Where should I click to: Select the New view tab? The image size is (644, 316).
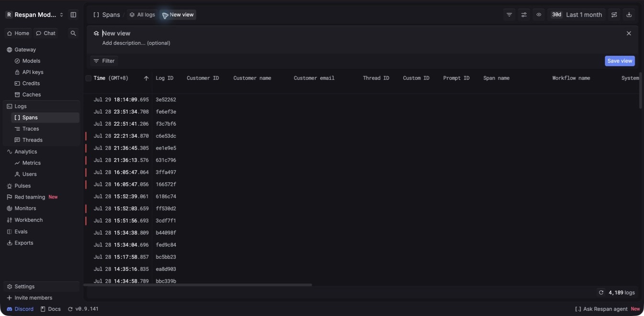pyautogui.click(x=178, y=15)
